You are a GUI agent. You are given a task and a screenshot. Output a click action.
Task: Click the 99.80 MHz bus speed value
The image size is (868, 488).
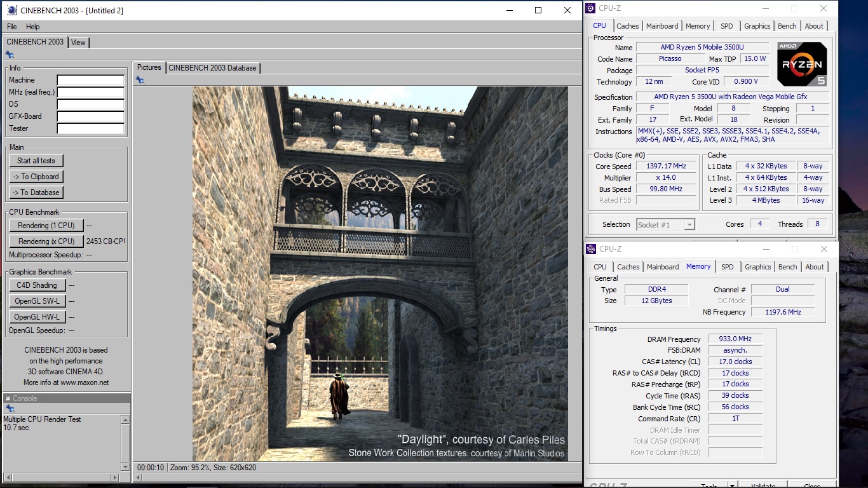coord(666,189)
